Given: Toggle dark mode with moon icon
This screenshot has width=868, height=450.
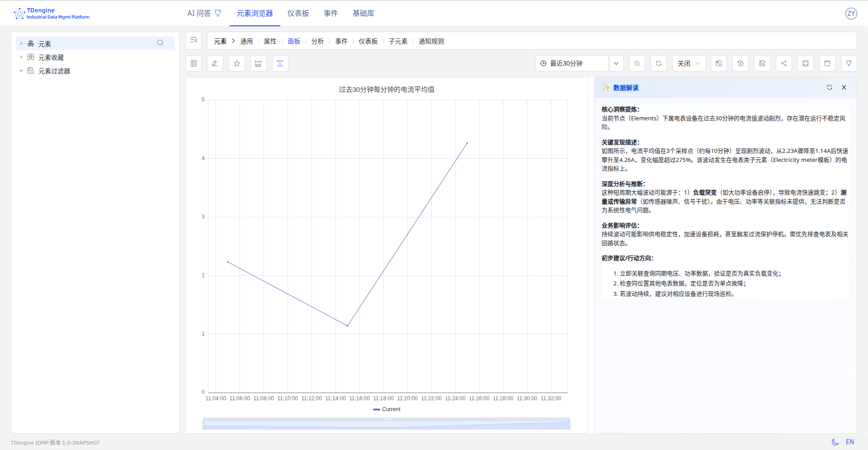Looking at the screenshot, I should pos(835,442).
